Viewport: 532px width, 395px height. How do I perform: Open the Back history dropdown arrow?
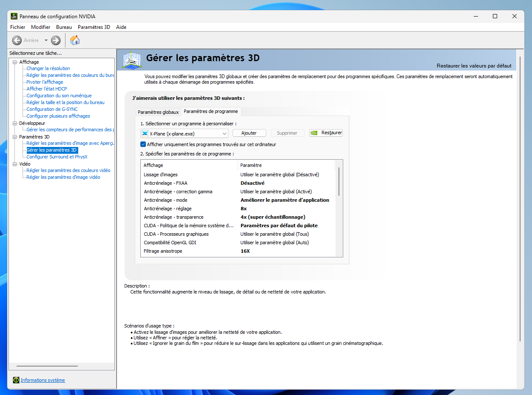tap(46, 40)
